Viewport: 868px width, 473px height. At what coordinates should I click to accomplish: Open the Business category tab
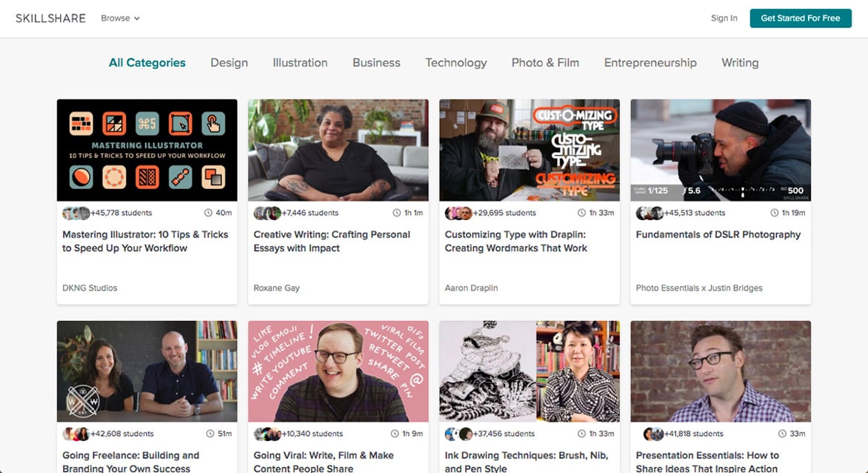[376, 62]
